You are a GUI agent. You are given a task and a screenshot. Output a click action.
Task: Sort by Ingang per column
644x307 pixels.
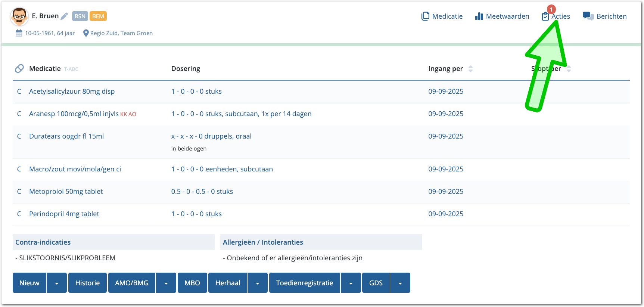470,69
